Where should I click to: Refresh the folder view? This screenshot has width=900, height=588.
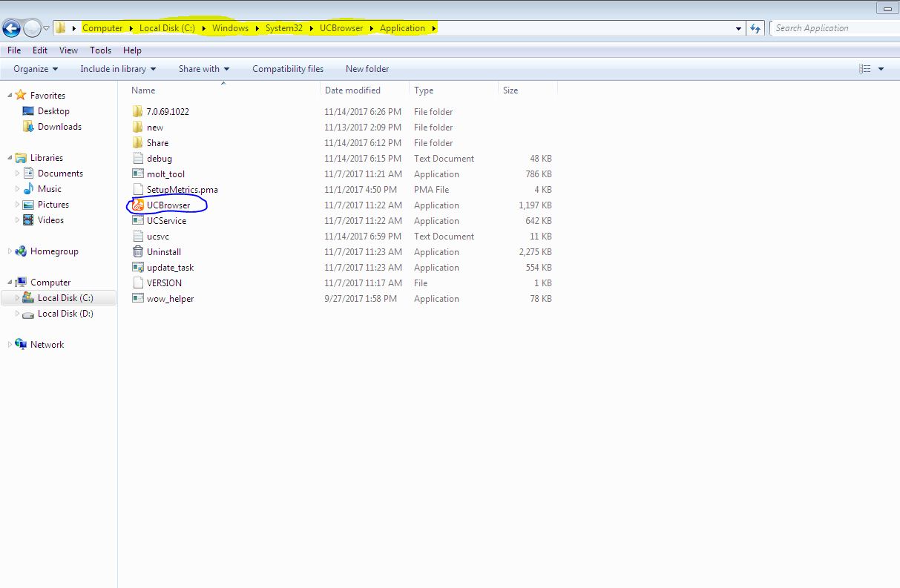coord(755,27)
